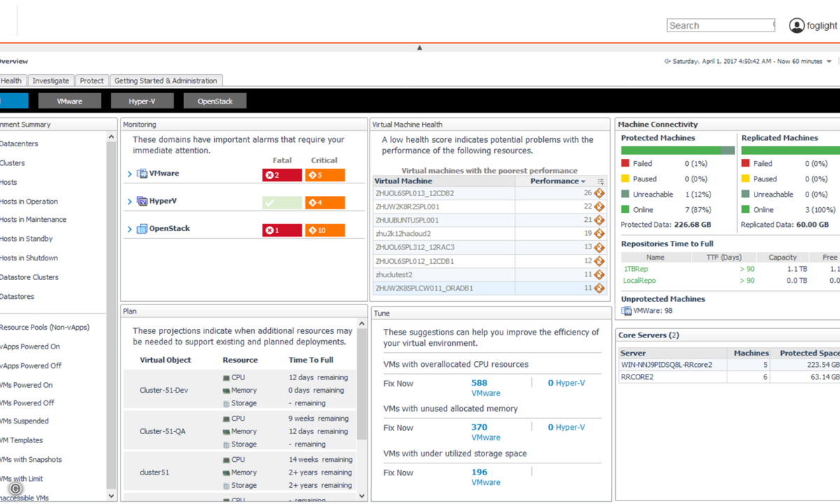Open 588 VMware VMs with overallocated CPU
The height and width of the screenshot is (504, 840).
click(x=479, y=383)
